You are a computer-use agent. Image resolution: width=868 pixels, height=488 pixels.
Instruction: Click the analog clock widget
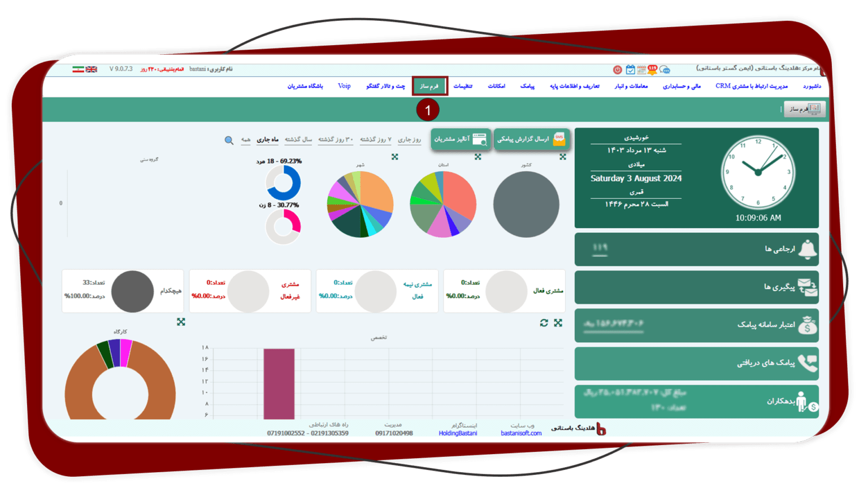pyautogui.click(x=758, y=172)
